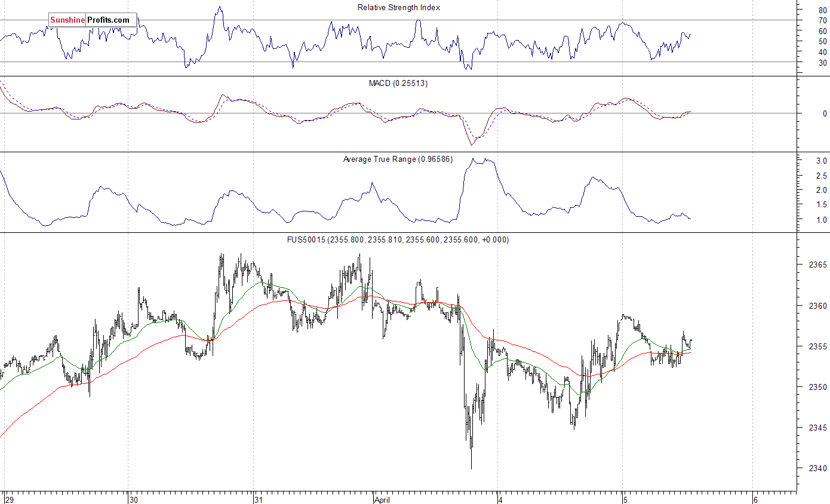This screenshot has width=830, height=504.
Task: Click the price axis label 2350
Action: pos(817,387)
